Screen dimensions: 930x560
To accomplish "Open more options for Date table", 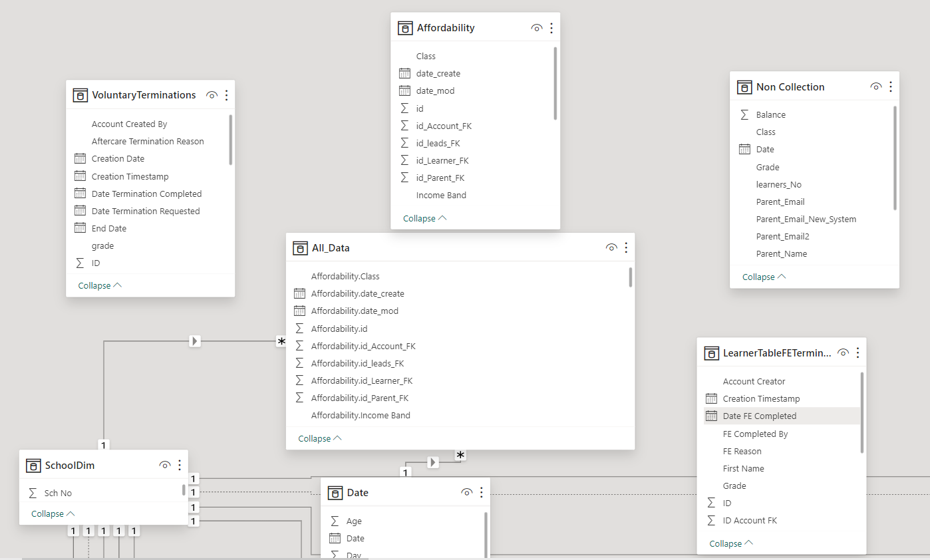I will (x=482, y=492).
